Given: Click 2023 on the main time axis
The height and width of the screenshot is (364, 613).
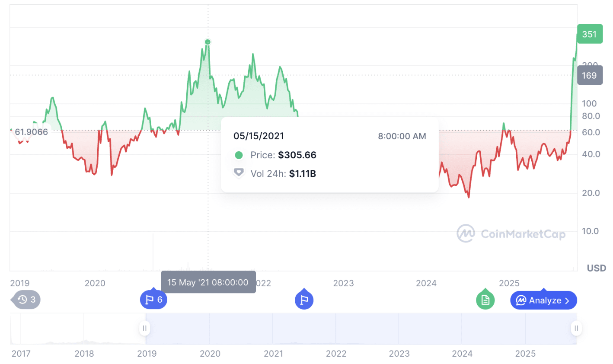Looking at the screenshot, I should pos(343,283).
